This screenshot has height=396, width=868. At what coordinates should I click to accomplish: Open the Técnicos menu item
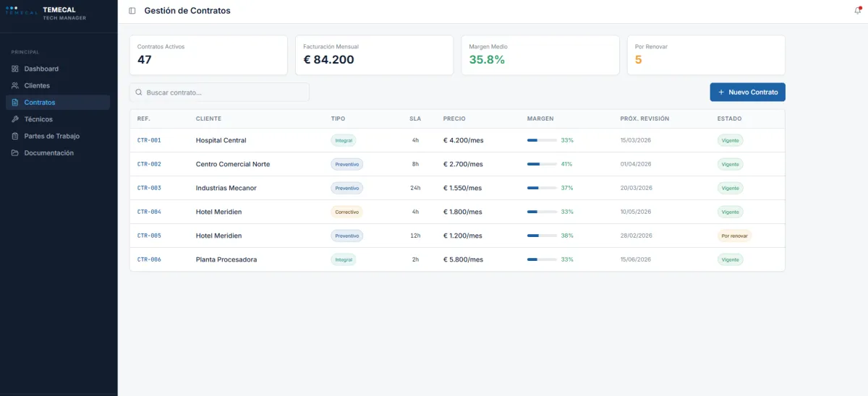pos(38,119)
